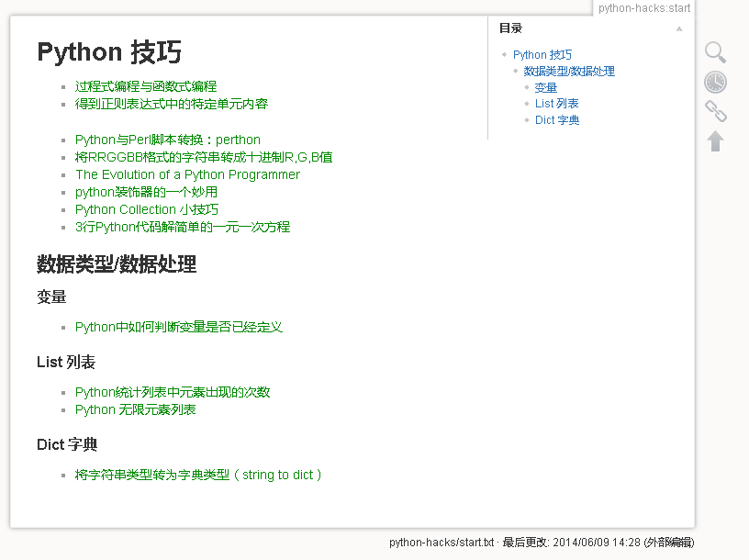749x560 pixels.
Task: Open the site search magnifier icon
Action: [715, 52]
